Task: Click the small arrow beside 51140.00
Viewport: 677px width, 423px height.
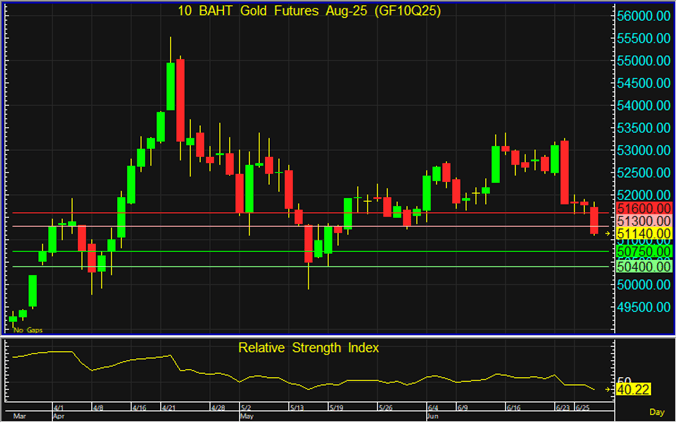Action: 607,235
